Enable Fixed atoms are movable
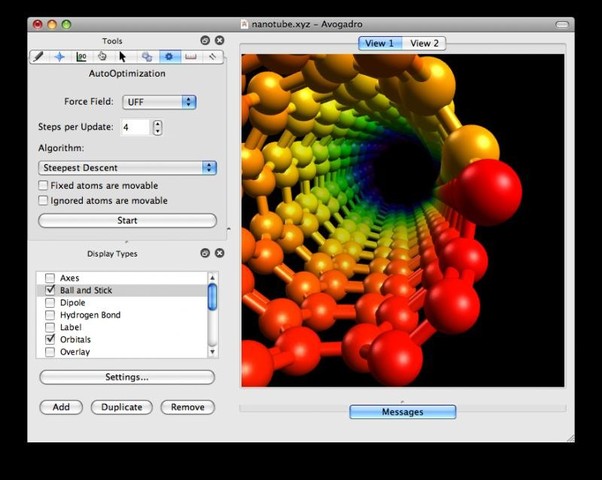This screenshot has height=480, width=602. click(x=43, y=185)
